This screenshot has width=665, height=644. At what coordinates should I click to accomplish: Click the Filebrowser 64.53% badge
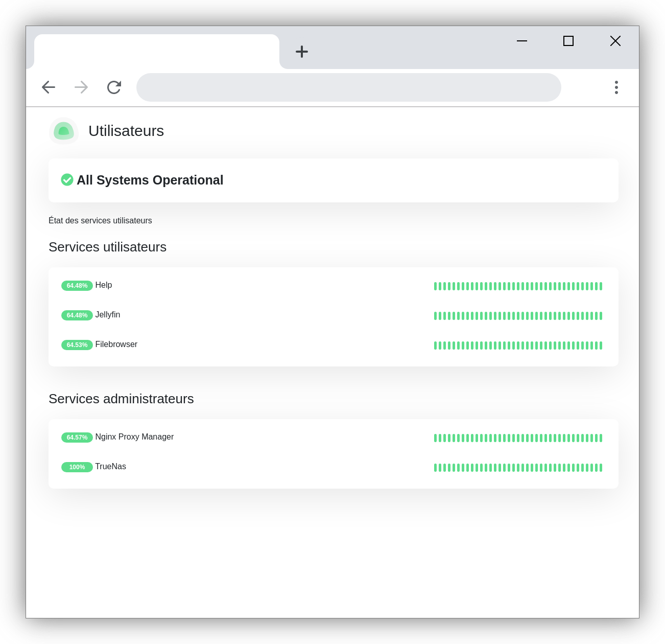(77, 345)
